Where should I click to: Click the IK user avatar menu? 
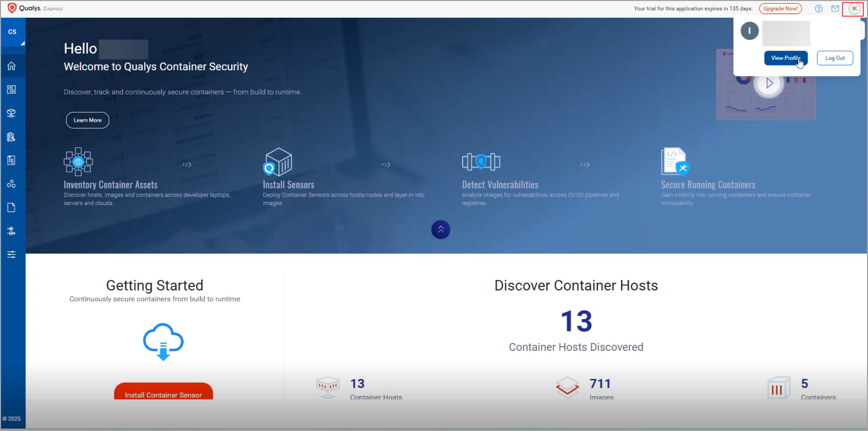tap(854, 8)
